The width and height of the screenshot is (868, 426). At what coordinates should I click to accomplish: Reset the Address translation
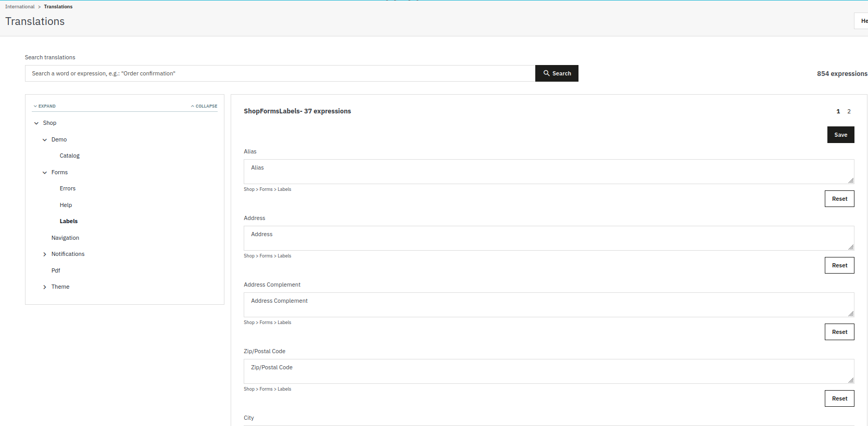click(x=839, y=265)
